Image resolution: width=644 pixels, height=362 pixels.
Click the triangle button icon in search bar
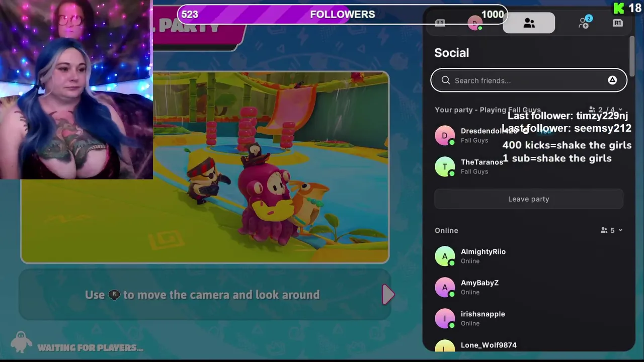click(612, 80)
